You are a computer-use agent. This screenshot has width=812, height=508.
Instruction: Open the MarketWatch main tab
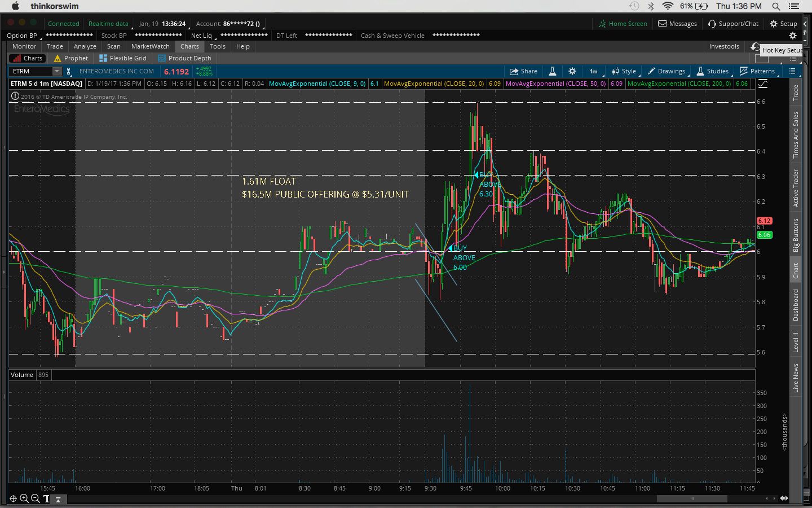[151, 46]
